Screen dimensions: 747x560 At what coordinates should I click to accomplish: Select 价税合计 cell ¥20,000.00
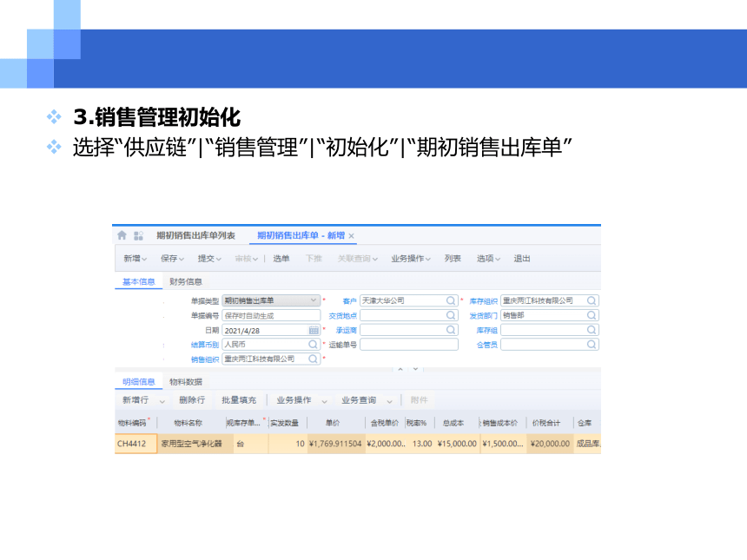coord(550,444)
